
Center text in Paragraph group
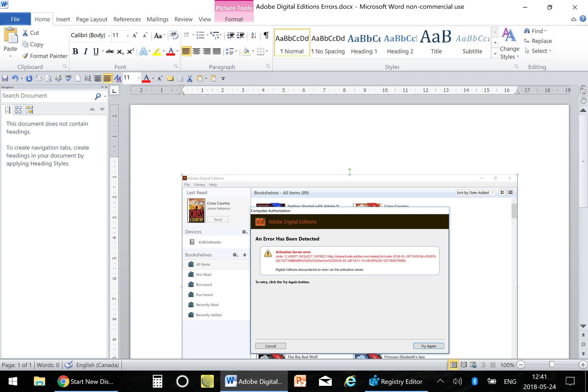point(196,52)
